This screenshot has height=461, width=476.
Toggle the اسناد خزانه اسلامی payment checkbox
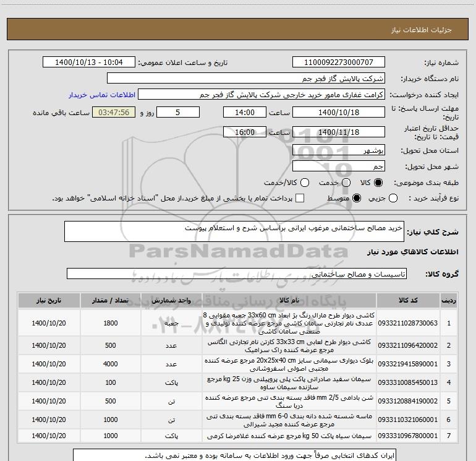[x=300, y=198]
